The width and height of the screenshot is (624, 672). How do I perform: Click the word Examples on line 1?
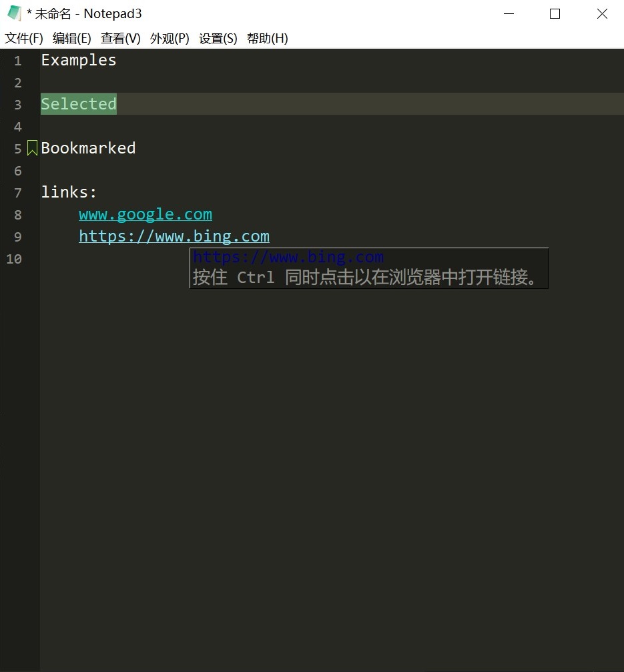coord(78,60)
